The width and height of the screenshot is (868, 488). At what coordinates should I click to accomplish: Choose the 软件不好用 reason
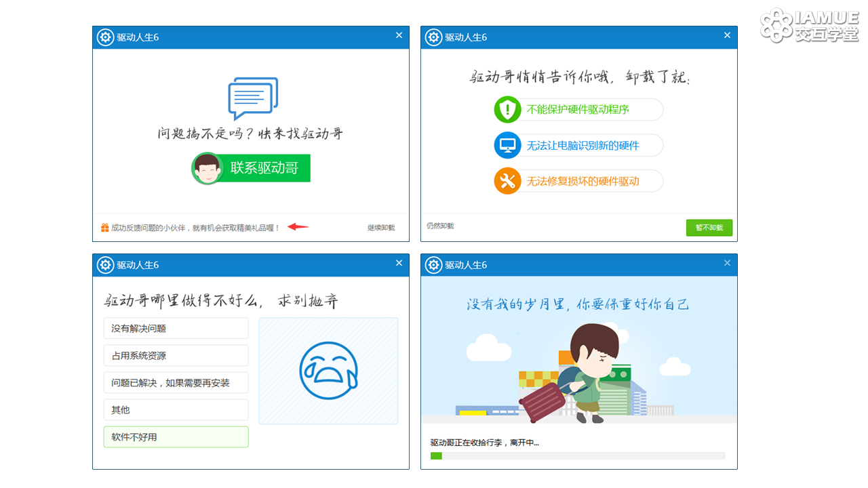point(176,436)
